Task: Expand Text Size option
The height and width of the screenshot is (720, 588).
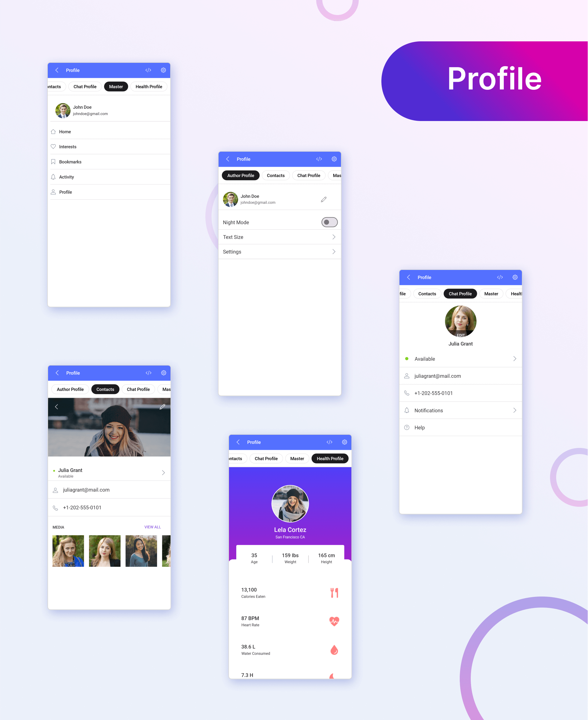Action: click(x=333, y=237)
